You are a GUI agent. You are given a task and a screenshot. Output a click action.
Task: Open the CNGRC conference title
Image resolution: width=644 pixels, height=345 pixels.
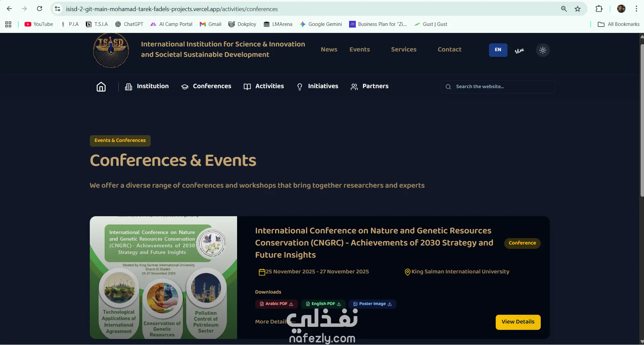(374, 243)
